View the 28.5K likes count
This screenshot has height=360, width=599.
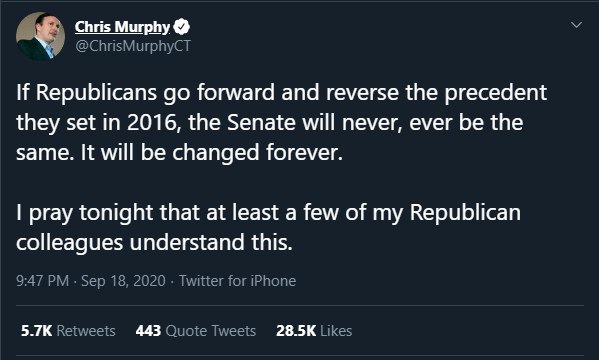pos(296,331)
